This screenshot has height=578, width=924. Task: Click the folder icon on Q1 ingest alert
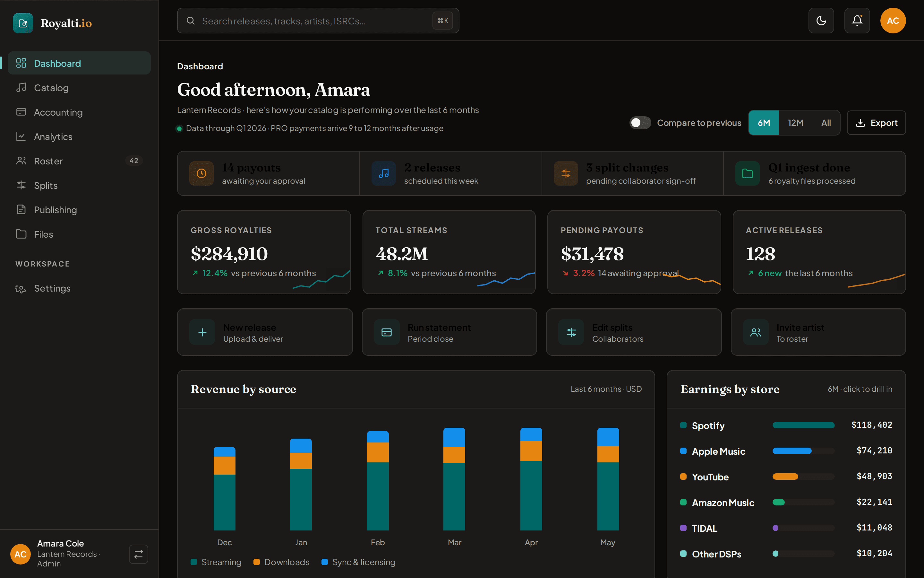pyautogui.click(x=748, y=173)
